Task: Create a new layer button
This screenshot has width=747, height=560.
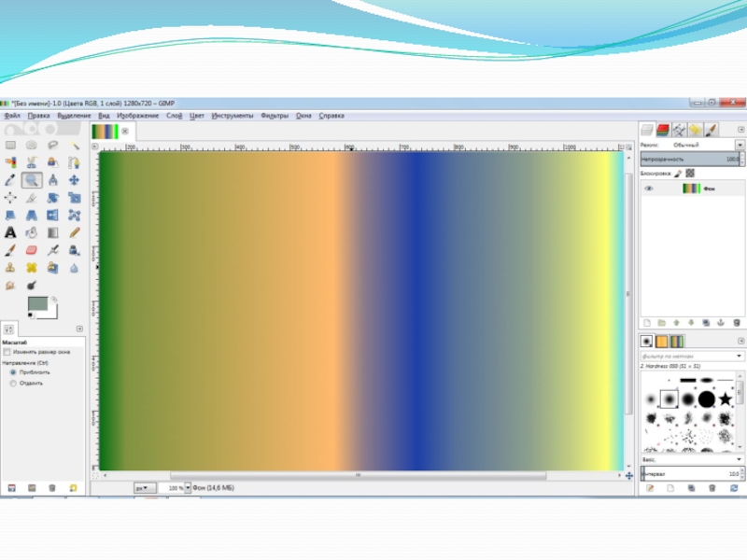Action: [x=647, y=323]
